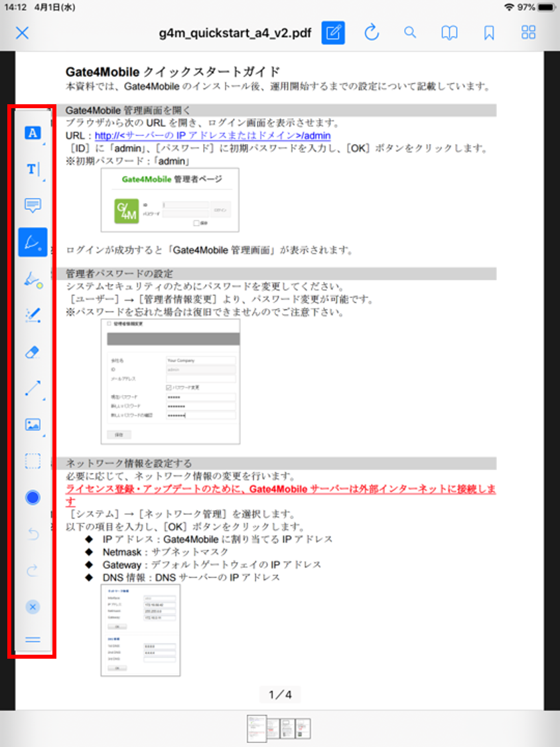Image resolution: width=560 pixels, height=747 pixels.
Task: Tap the circular arrow reload icon
Action: click(372, 33)
